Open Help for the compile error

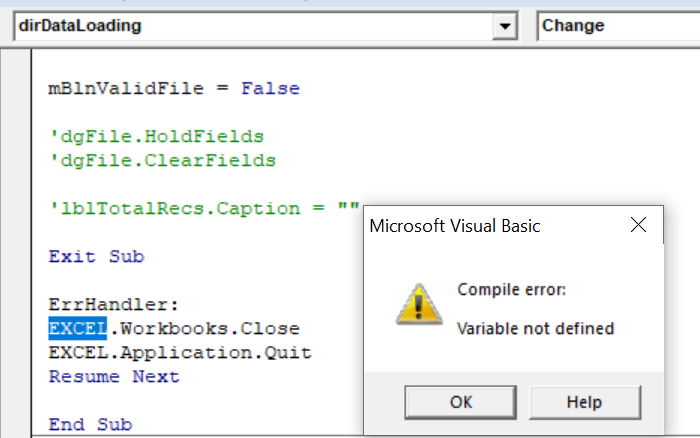(x=585, y=402)
